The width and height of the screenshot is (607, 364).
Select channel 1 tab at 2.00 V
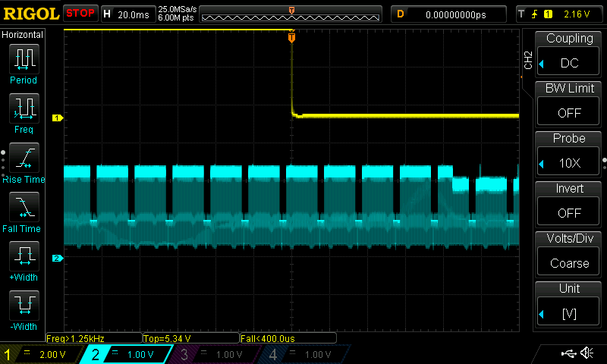[42, 354]
